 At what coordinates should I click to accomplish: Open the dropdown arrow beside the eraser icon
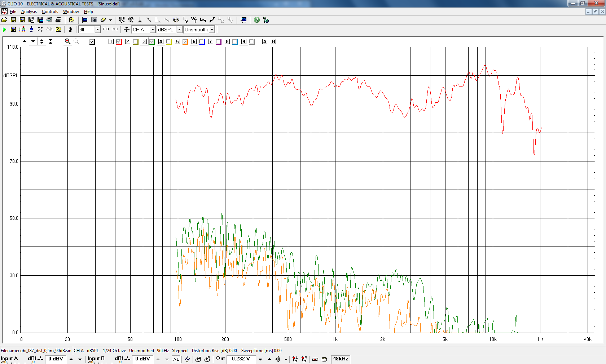point(110,20)
